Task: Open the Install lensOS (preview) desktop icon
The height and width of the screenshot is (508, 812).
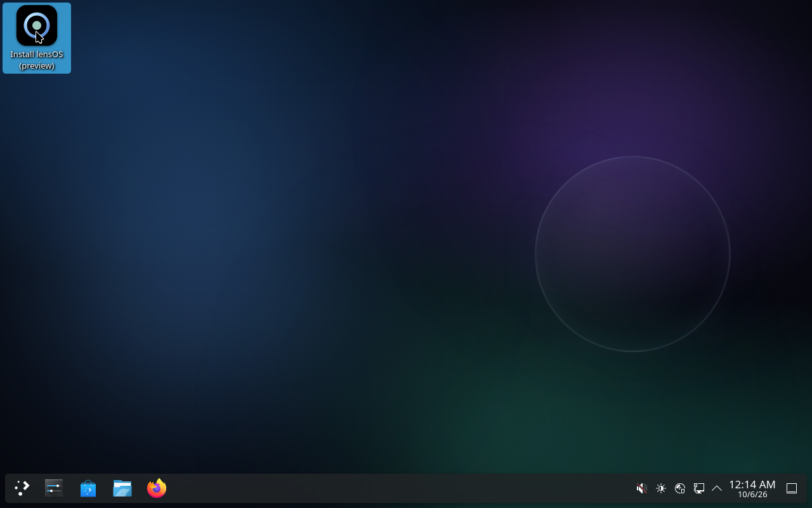Action: [37, 38]
